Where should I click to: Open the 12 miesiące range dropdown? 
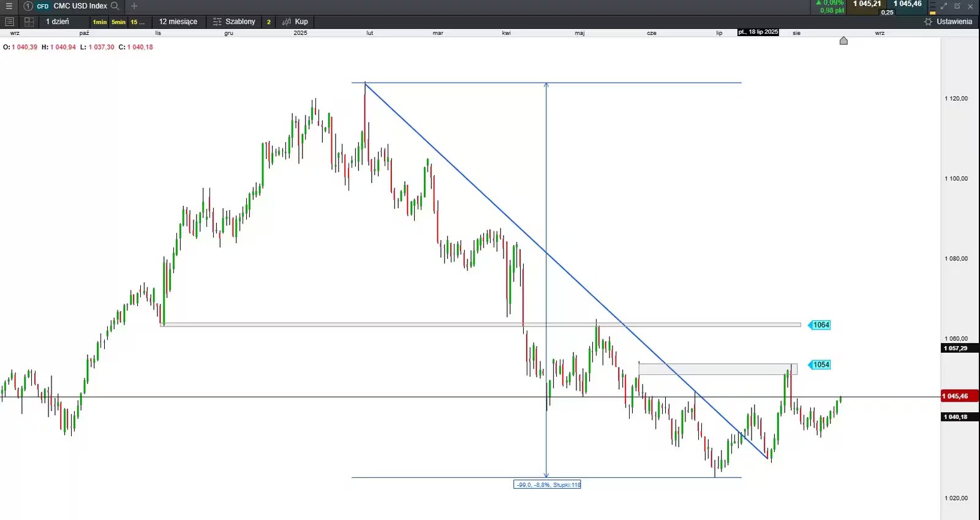point(178,21)
